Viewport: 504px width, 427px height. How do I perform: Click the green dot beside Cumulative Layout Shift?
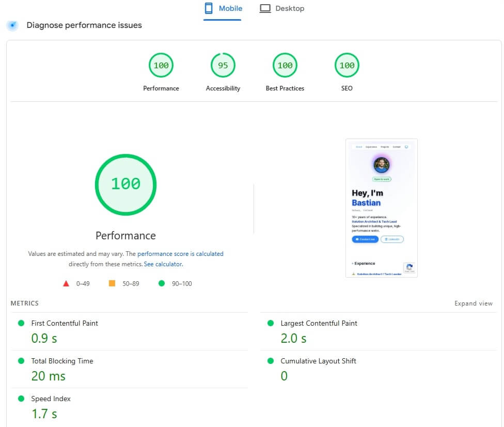[x=270, y=361]
